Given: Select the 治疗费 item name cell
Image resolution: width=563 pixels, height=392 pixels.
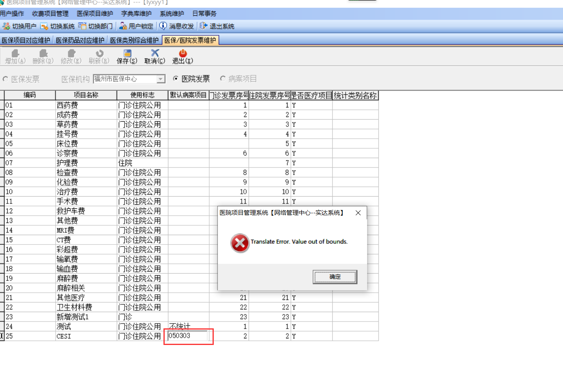Looking at the screenshot, I should [x=86, y=192].
